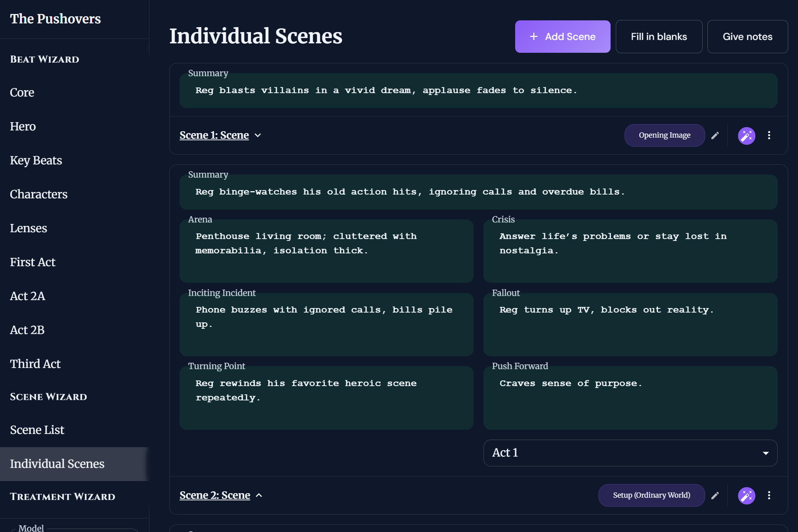Viewport: 798px width, 532px height.
Task: Click the Opening Image beat badge
Action: click(x=664, y=135)
